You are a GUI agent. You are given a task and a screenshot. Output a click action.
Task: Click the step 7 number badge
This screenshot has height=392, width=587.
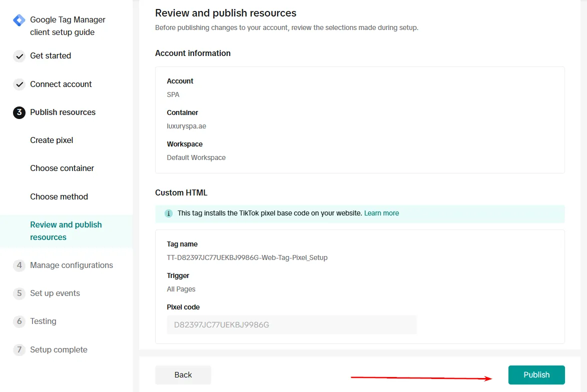pos(20,349)
